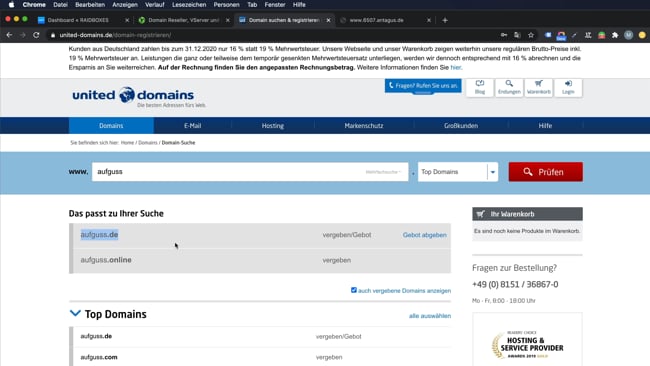Collapse the Top Domains section chevron
650x366 pixels.
(75, 313)
